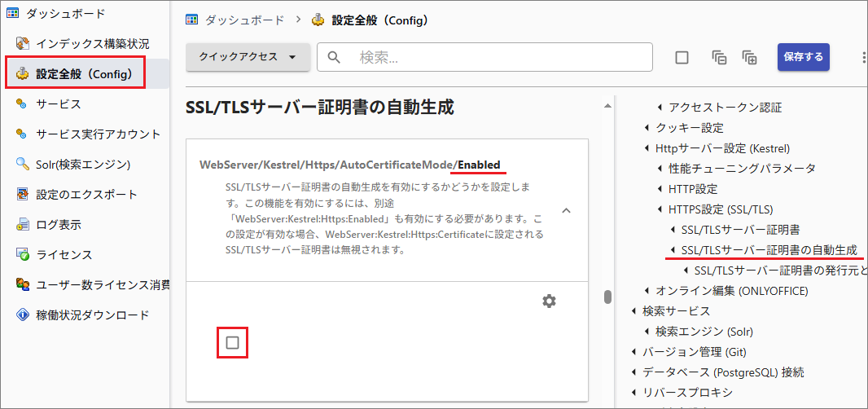Click the log display sidebar icon

pos(23,225)
